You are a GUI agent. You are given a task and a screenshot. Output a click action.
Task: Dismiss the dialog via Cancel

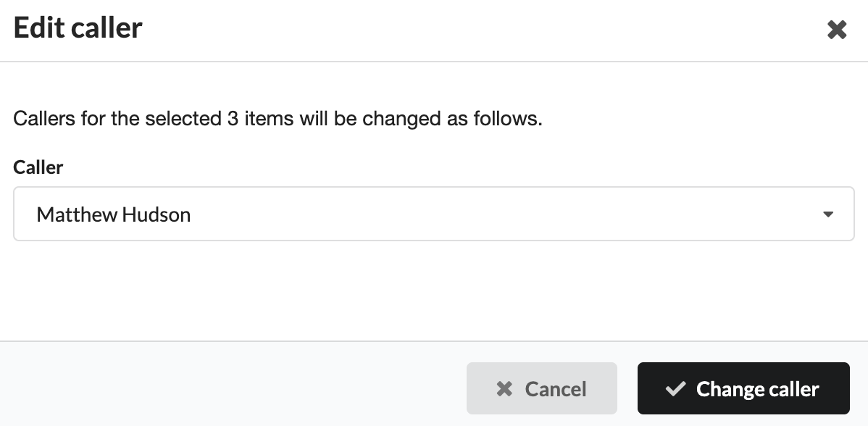coord(541,388)
